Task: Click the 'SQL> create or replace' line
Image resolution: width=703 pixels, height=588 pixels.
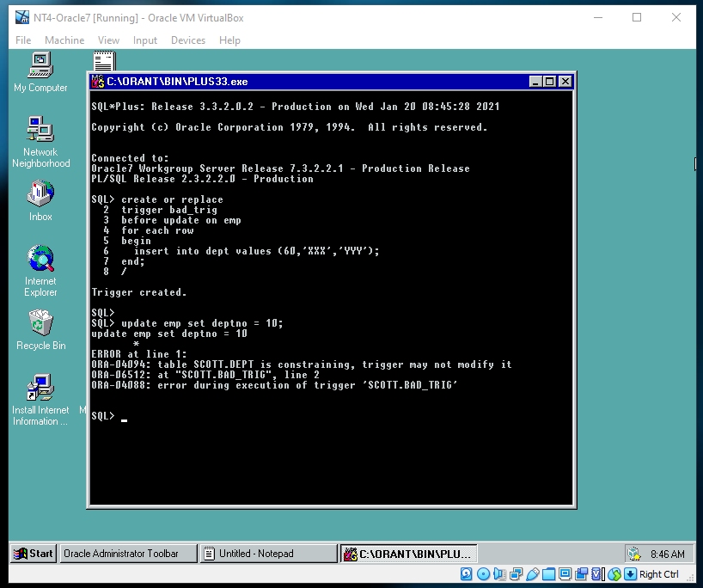Action: (157, 199)
